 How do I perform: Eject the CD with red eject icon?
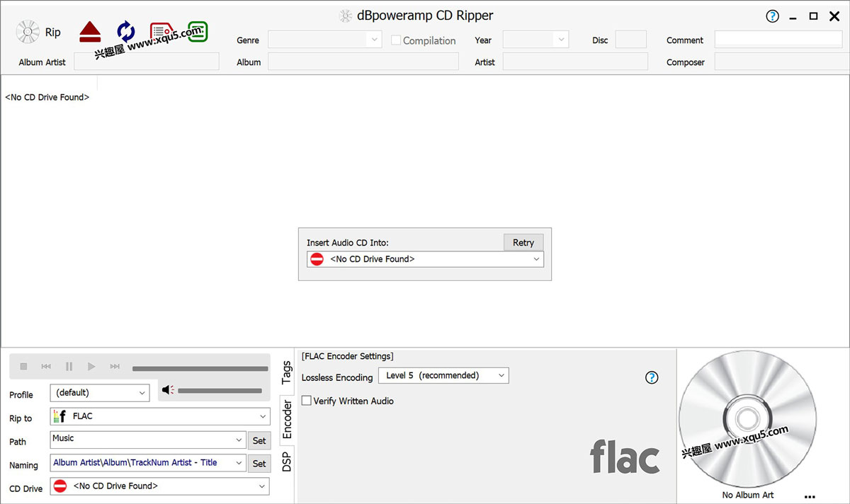[x=90, y=32]
